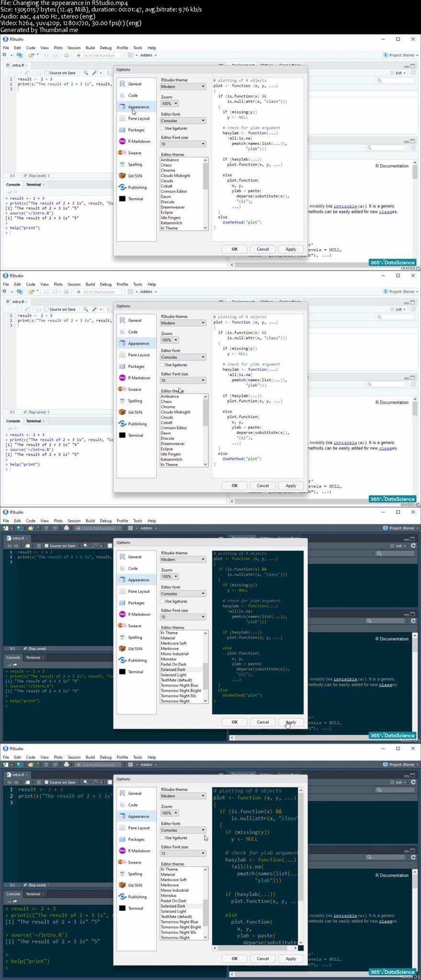Open Addins dropdown in the 00:00:25 frame

(148, 55)
